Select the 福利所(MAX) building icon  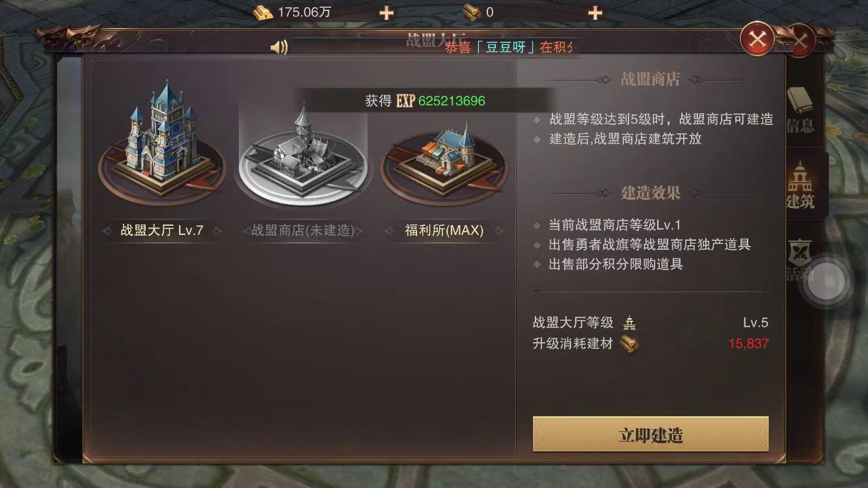444,160
